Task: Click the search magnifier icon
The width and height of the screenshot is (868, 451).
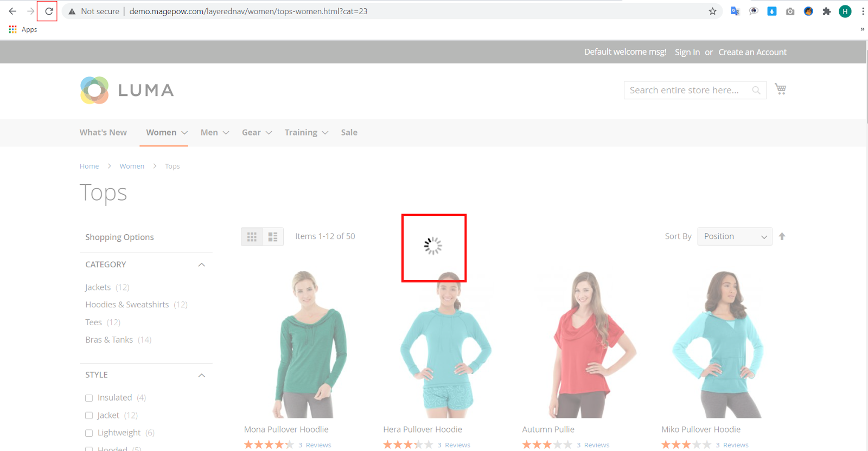Action: pyautogui.click(x=756, y=91)
